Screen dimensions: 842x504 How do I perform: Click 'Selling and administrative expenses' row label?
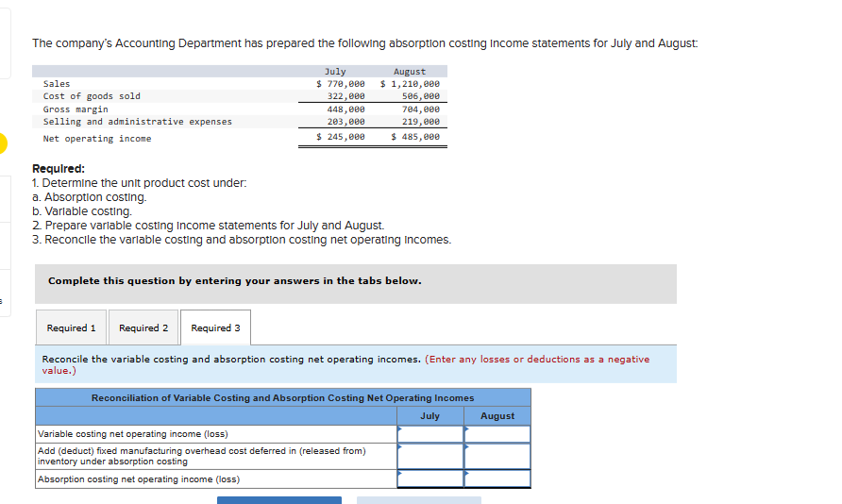click(138, 122)
